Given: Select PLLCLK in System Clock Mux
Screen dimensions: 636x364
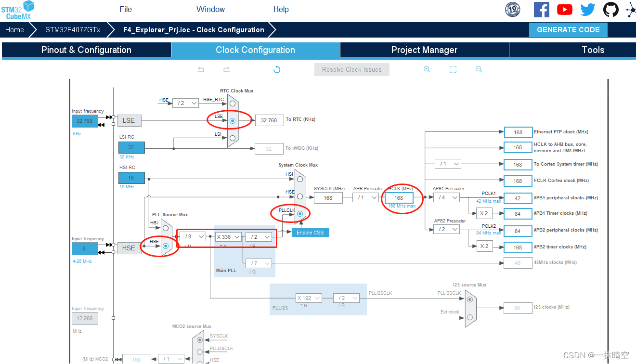Looking at the screenshot, I should tap(299, 214).
